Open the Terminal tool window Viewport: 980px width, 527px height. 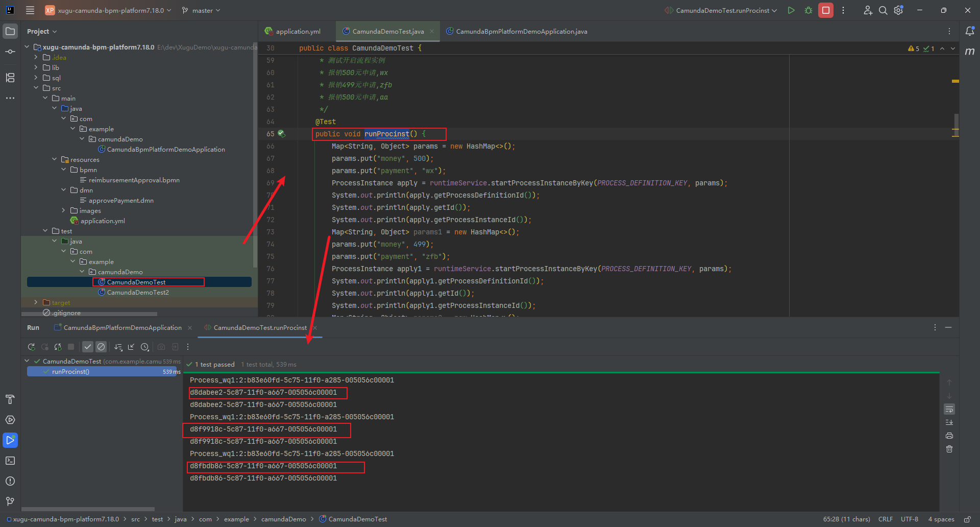[10, 461]
